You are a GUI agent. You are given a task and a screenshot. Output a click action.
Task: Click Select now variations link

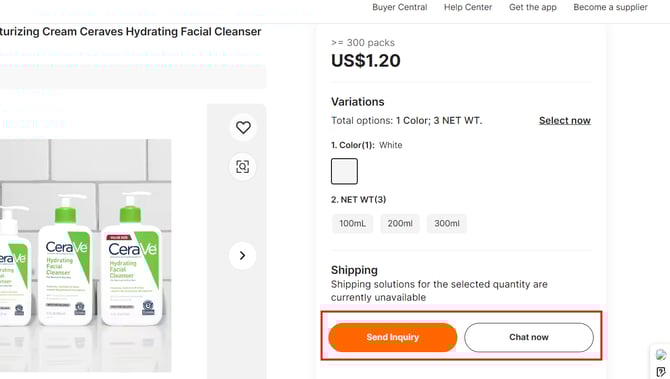coord(564,120)
